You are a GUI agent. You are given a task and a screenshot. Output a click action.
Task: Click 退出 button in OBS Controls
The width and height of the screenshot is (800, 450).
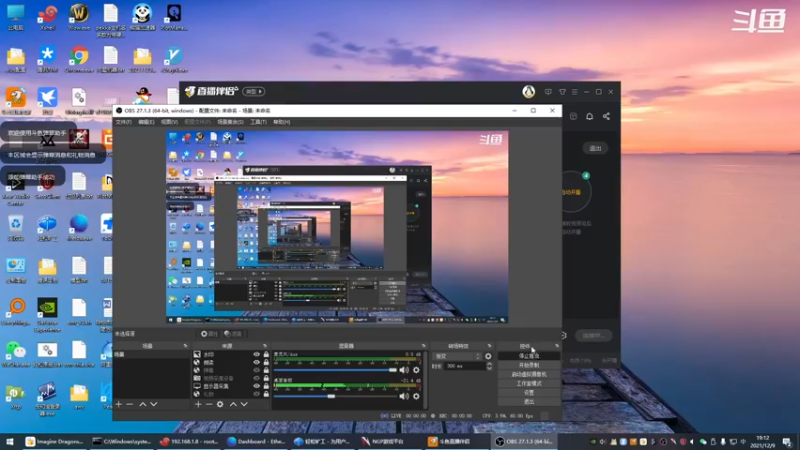[x=529, y=402]
